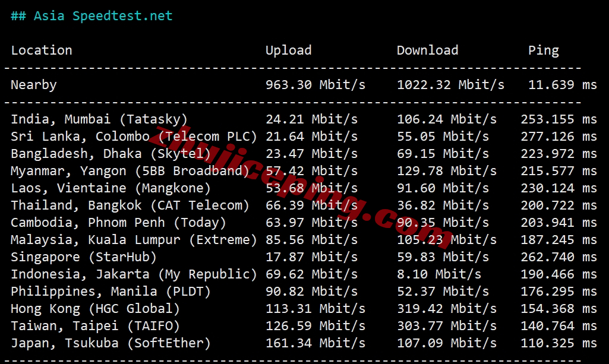Click the 'Upload' column header
The height and width of the screenshot is (364, 609).
pos(289,50)
